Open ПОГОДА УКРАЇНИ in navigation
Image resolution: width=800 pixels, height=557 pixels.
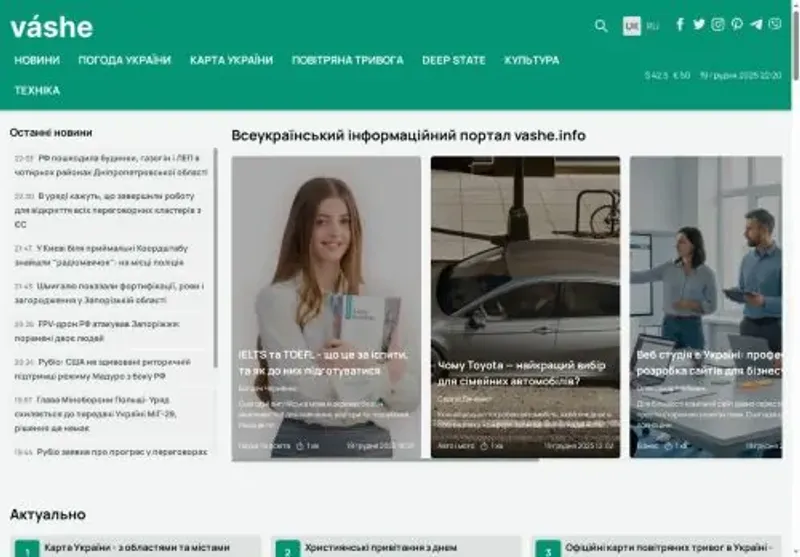click(x=124, y=60)
